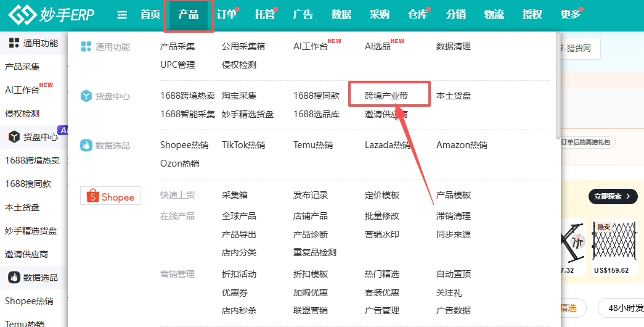644x327 pixels.
Task: Click the Shopee platform logo
Action: 110,196
